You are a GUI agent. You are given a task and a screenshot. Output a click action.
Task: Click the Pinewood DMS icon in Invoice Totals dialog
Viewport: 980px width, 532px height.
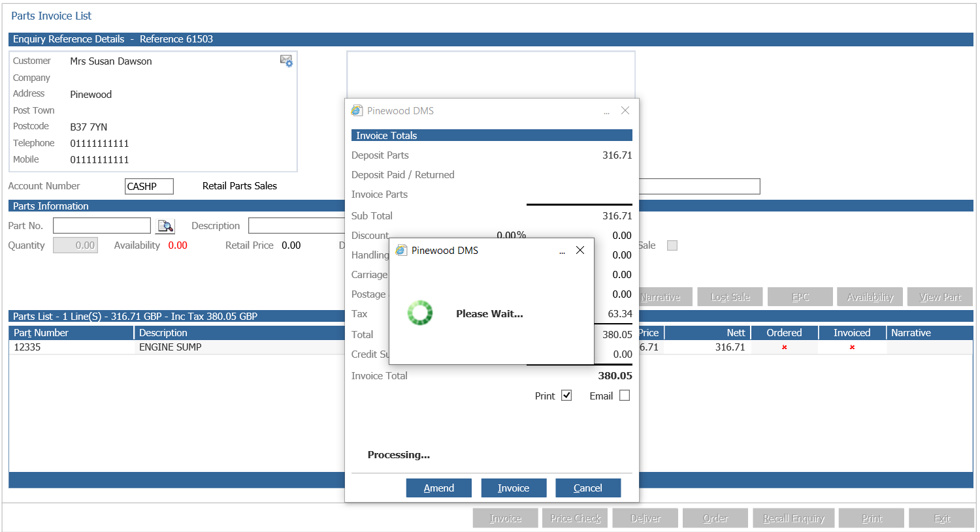(357, 110)
